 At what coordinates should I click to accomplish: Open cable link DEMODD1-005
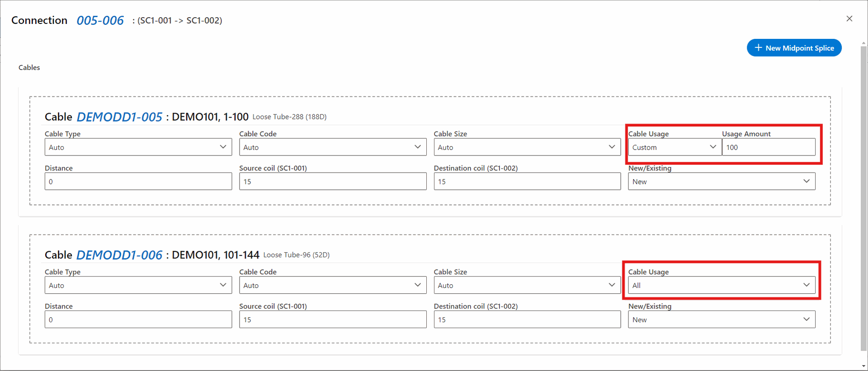[x=119, y=117]
